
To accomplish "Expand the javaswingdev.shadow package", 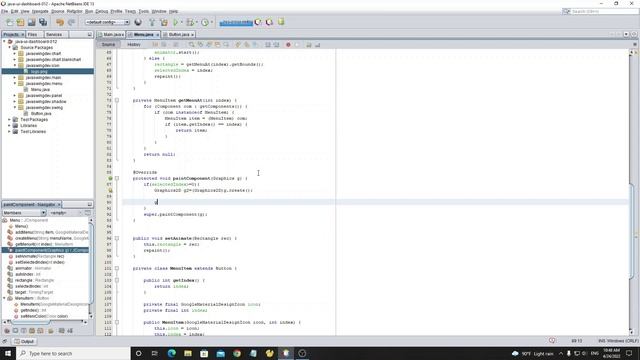I will (15, 102).
